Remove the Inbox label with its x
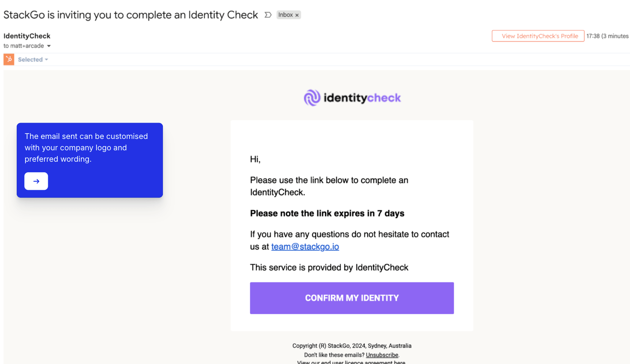 [x=297, y=15]
